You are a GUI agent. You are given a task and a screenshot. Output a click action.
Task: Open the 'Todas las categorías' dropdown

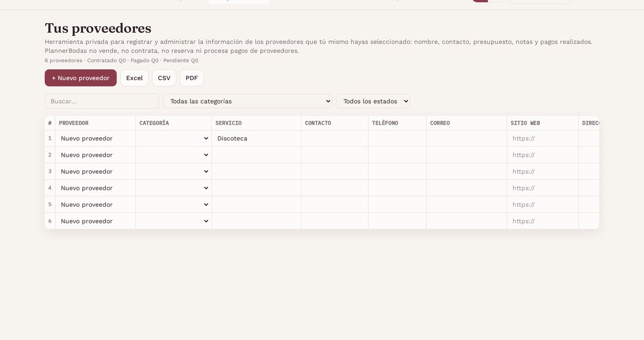247,101
